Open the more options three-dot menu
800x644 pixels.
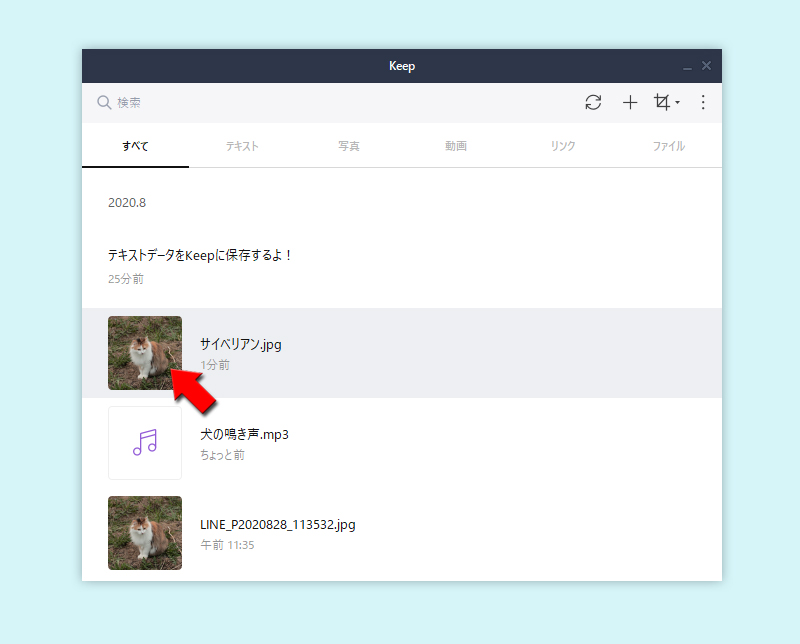pos(703,102)
